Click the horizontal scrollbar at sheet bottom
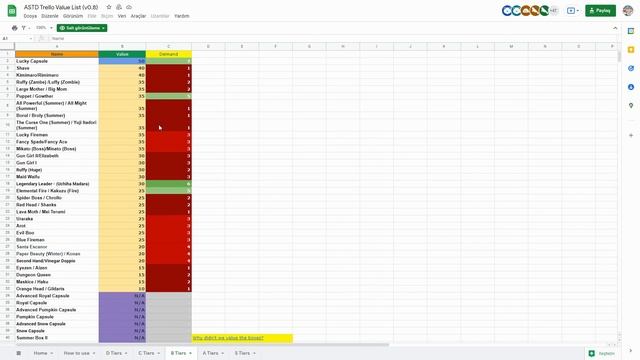The width and height of the screenshot is (640, 360). 202,345
